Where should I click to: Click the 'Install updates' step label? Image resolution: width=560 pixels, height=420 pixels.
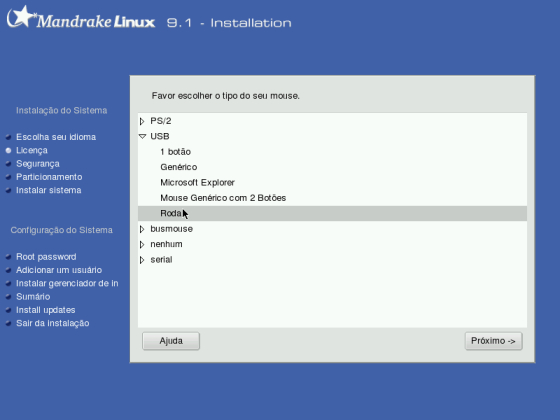tap(46, 310)
